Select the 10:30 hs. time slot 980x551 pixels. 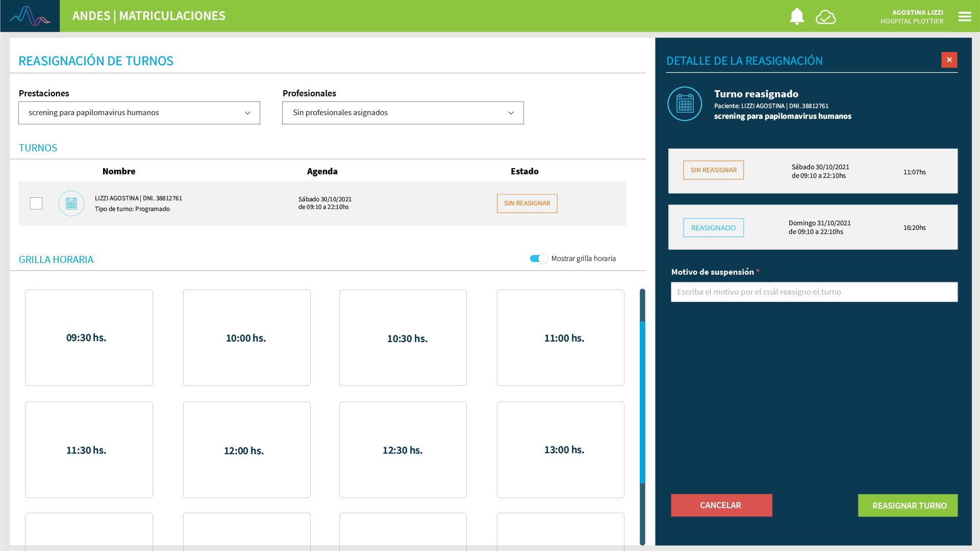pos(403,337)
